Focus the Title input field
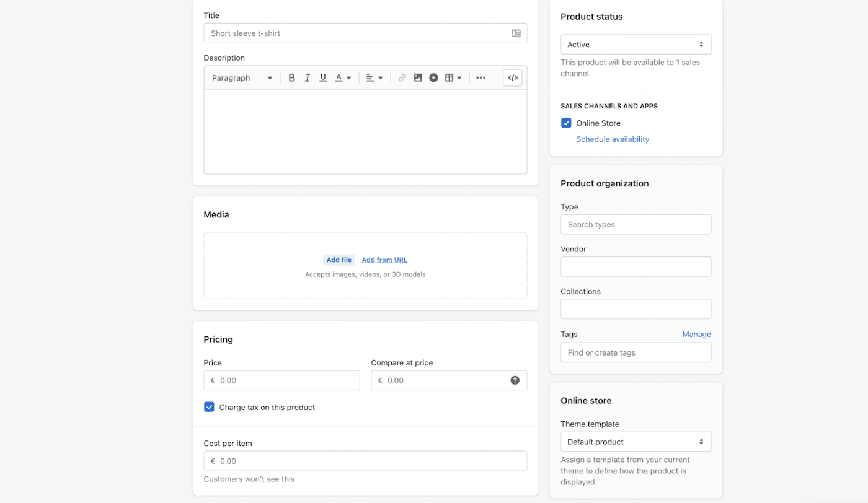Screen dimensions: 868x503 [x=365, y=33]
